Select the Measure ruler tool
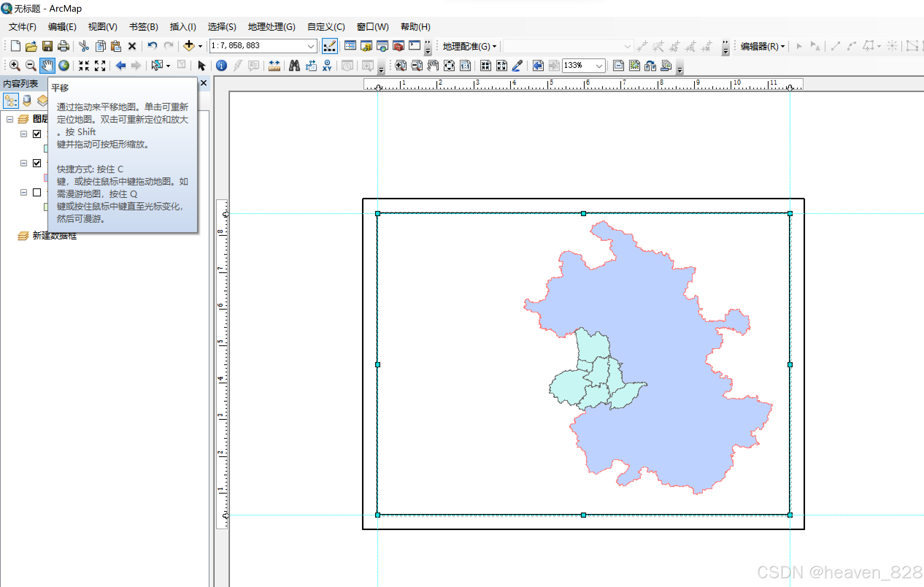Viewport: 924px width, 587px height. tap(274, 66)
